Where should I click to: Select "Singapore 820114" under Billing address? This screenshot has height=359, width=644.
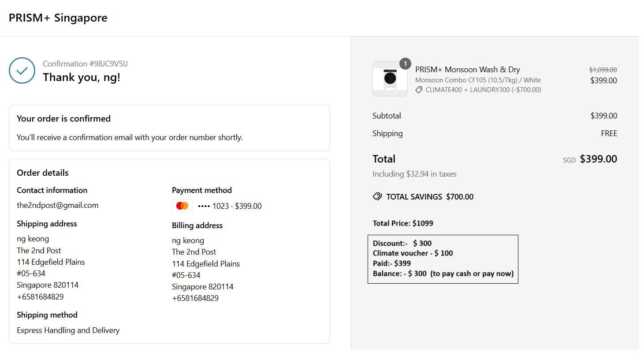click(203, 287)
